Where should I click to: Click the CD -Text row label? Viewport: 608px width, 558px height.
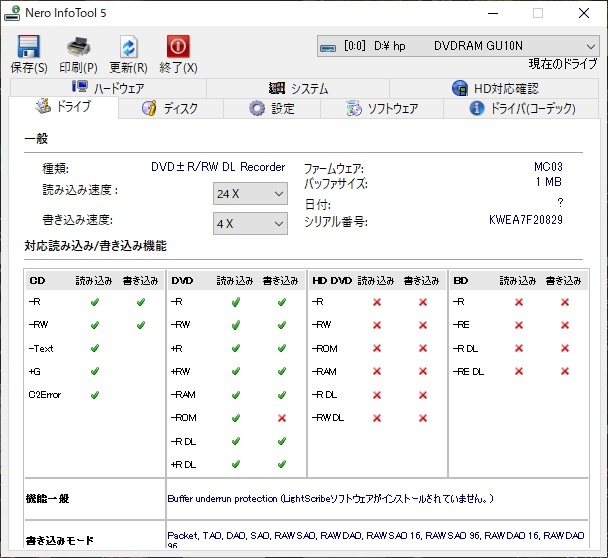(x=41, y=348)
